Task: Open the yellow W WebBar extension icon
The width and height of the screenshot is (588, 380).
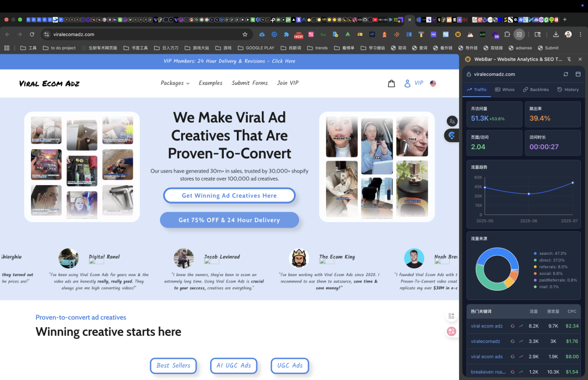Action: [458, 34]
